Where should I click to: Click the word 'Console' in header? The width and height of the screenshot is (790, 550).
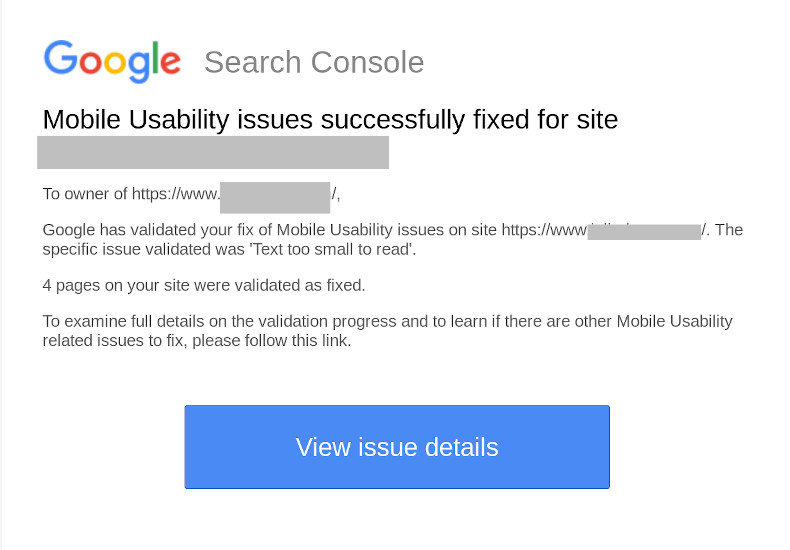pos(367,62)
